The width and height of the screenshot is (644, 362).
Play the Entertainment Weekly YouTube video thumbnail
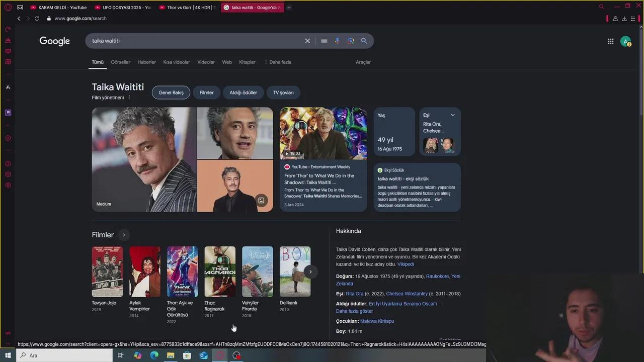pyautogui.click(x=324, y=133)
